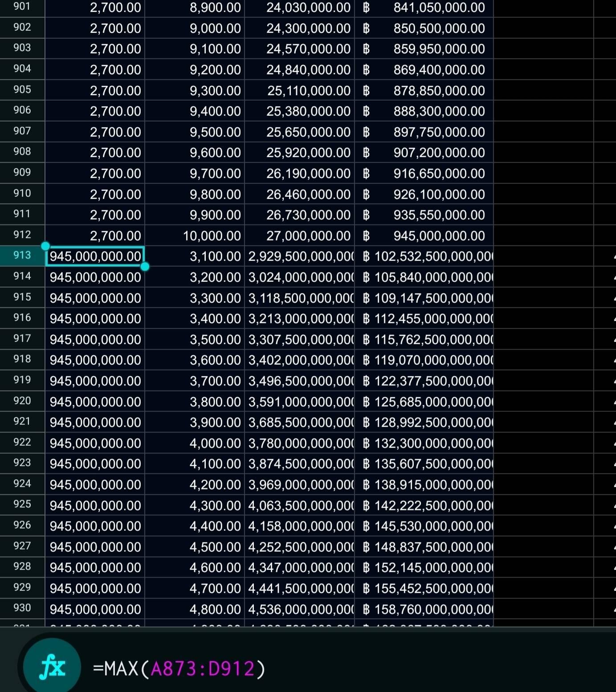Select row header 924

22,484
